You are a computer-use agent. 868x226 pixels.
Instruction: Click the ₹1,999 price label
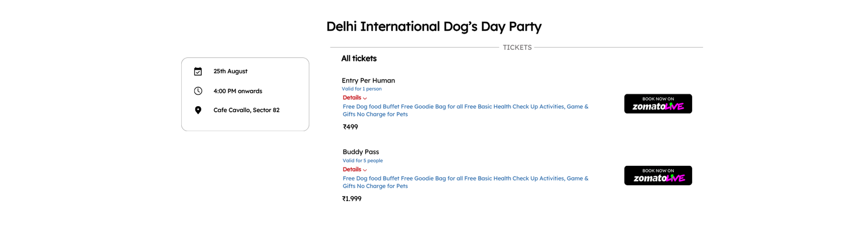(352, 199)
